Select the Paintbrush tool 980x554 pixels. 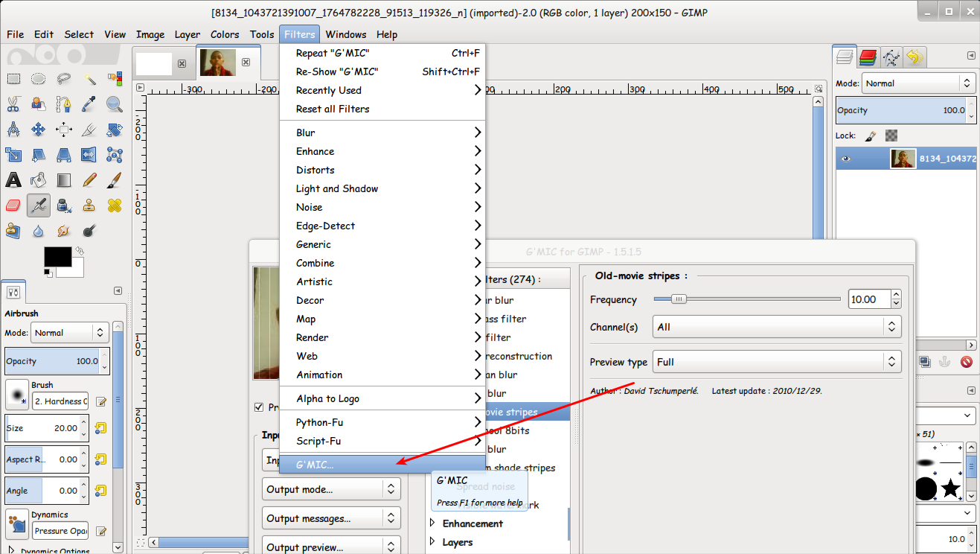coord(115,179)
